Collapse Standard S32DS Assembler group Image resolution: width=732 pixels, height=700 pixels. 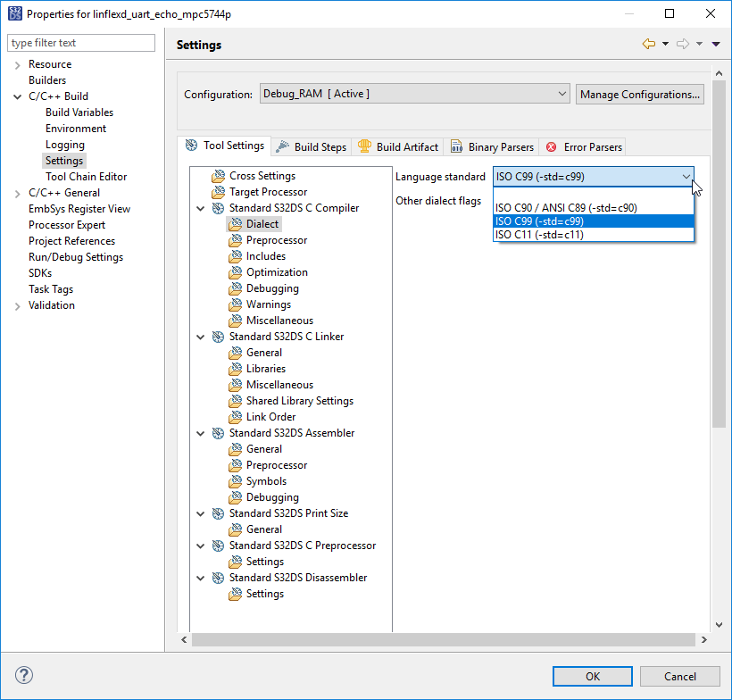[x=201, y=433]
